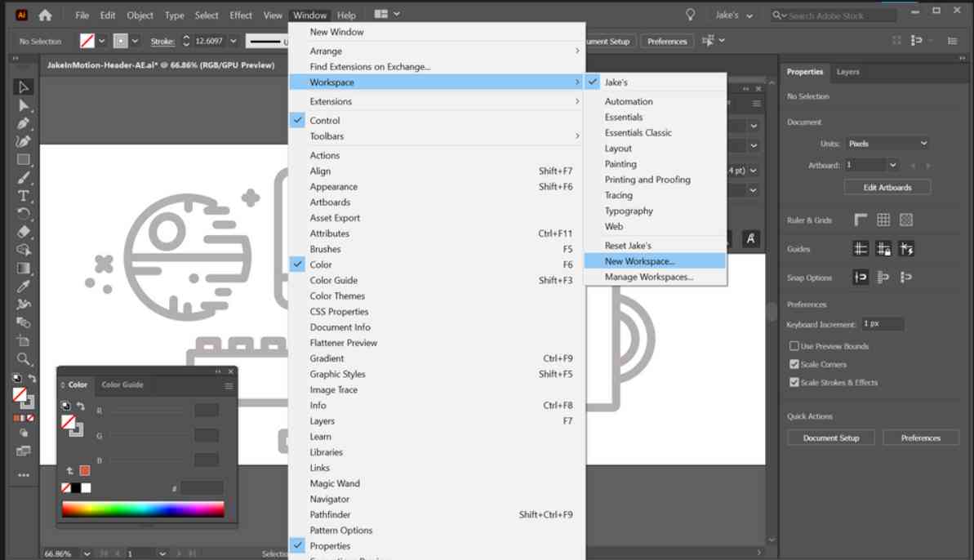
Task: Click the Document Setup quick action
Action: 830,438
